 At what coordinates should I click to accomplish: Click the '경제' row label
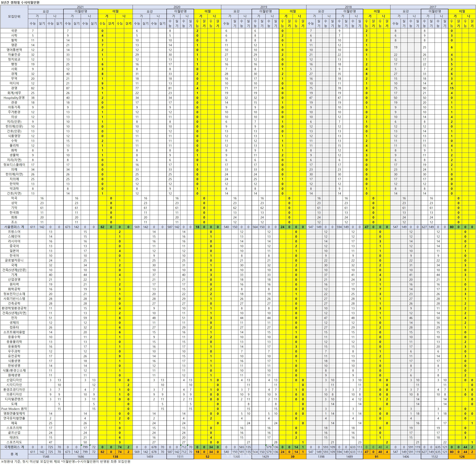click(x=14, y=74)
